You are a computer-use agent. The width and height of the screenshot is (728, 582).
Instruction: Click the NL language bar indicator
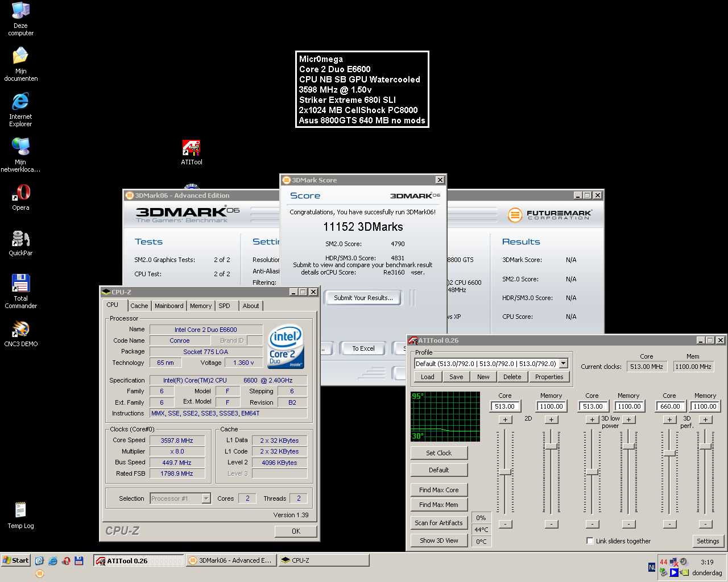pos(652,567)
